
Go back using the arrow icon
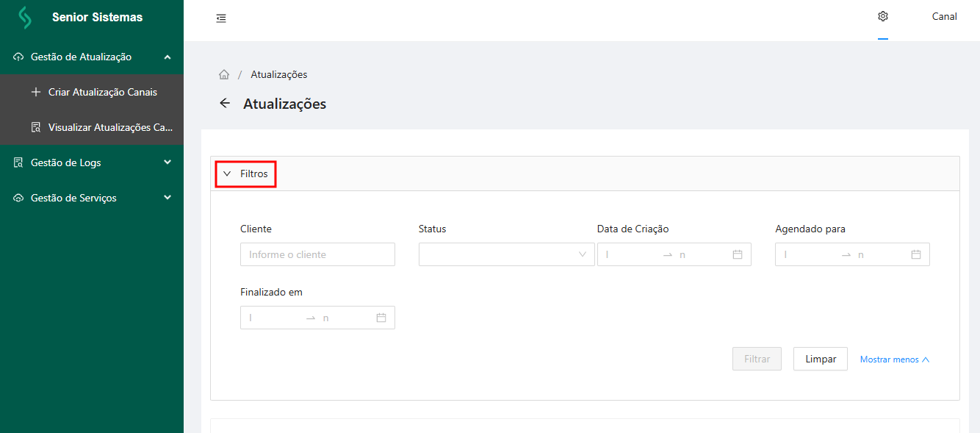click(225, 104)
